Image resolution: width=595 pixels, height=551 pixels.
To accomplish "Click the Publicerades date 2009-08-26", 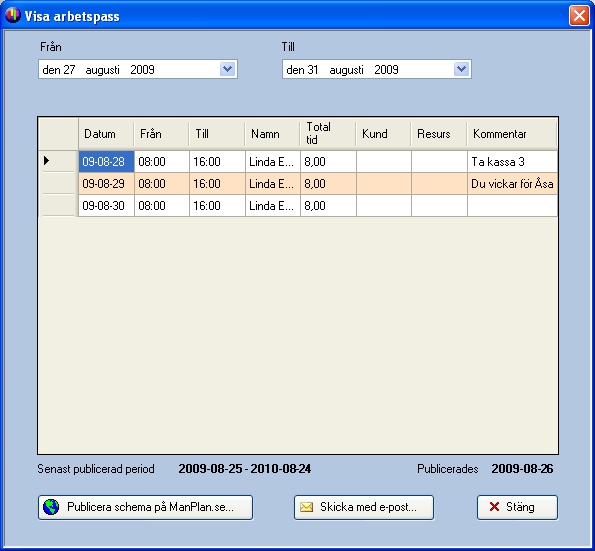I will tap(522, 469).
